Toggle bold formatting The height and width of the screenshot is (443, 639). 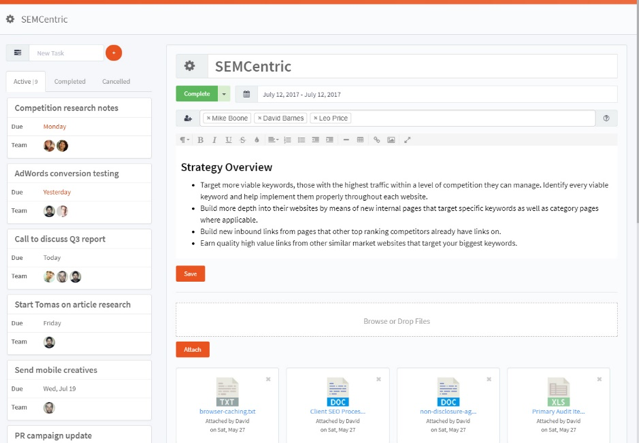click(x=201, y=140)
